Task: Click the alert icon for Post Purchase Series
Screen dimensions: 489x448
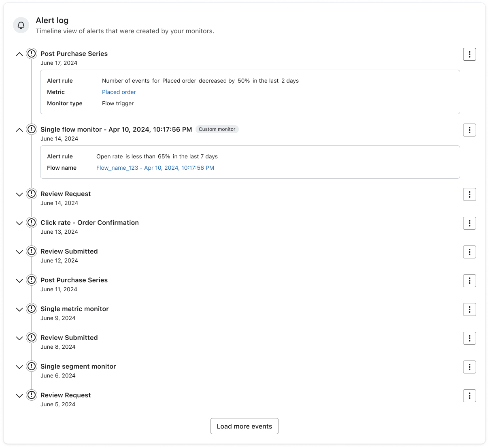Action: pos(32,53)
